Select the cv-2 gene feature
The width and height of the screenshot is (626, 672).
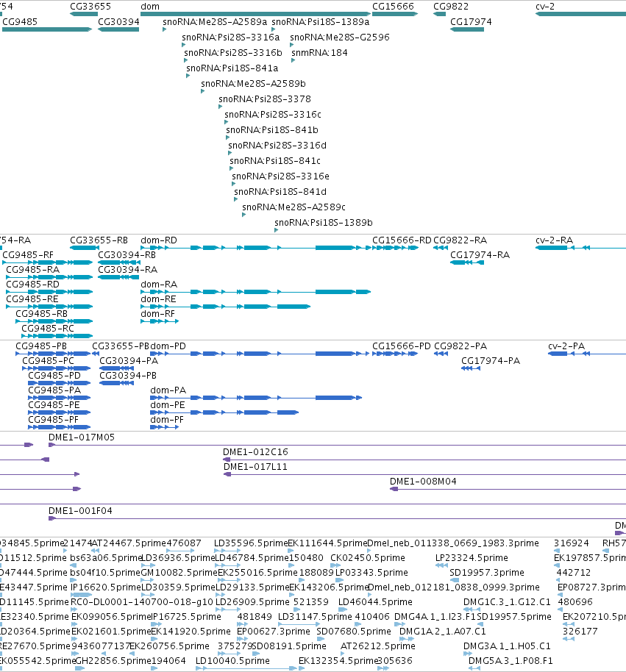point(580,14)
